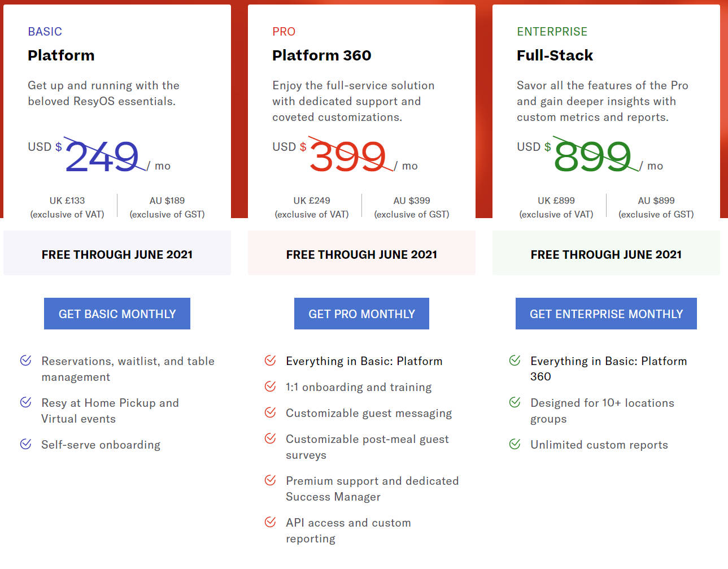Click the checkmark next to API access and custom reporting
Screen dimensions: 728x569
[x=269, y=522]
